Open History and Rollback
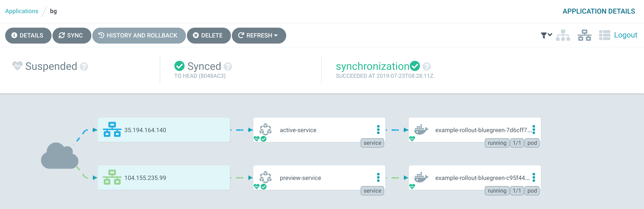The height and width of the screenshot is (209, 644). 139,36
